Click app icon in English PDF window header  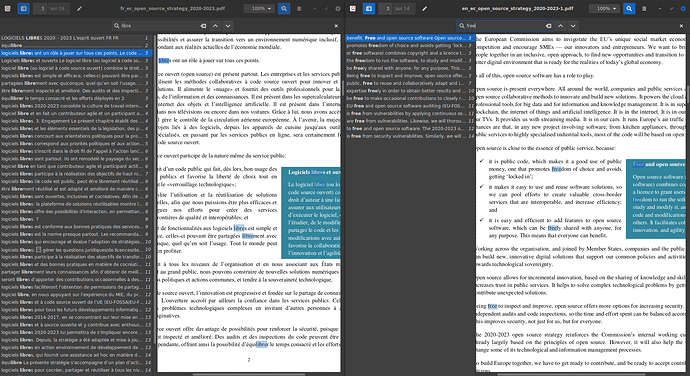click(353, 8)
